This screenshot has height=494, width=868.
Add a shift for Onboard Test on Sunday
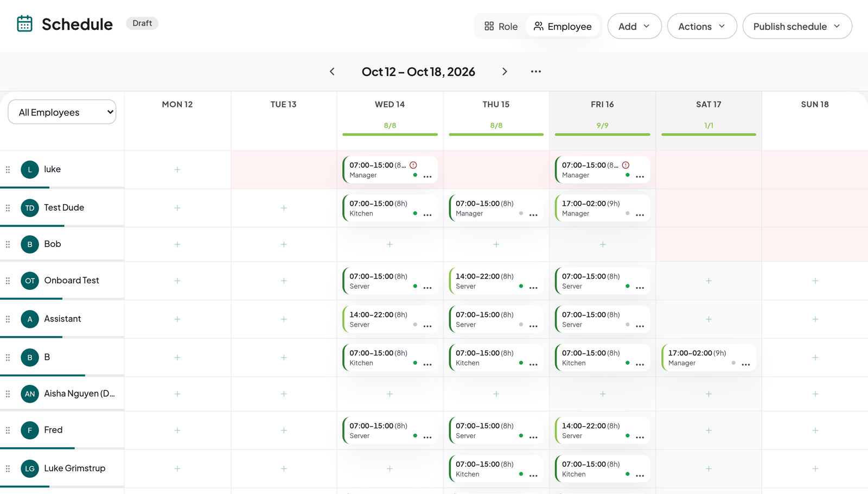coord(815,281)
